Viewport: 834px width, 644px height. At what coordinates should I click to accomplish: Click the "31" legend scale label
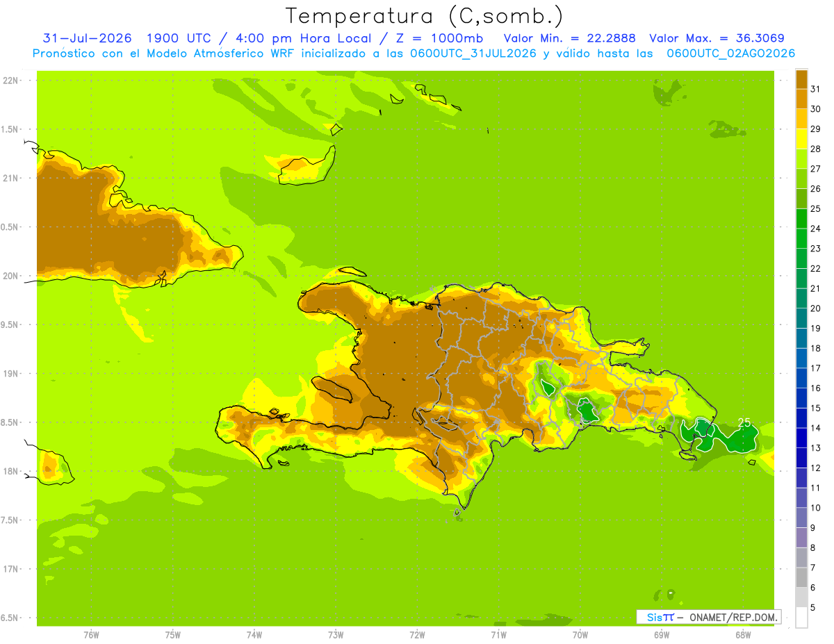815,89
